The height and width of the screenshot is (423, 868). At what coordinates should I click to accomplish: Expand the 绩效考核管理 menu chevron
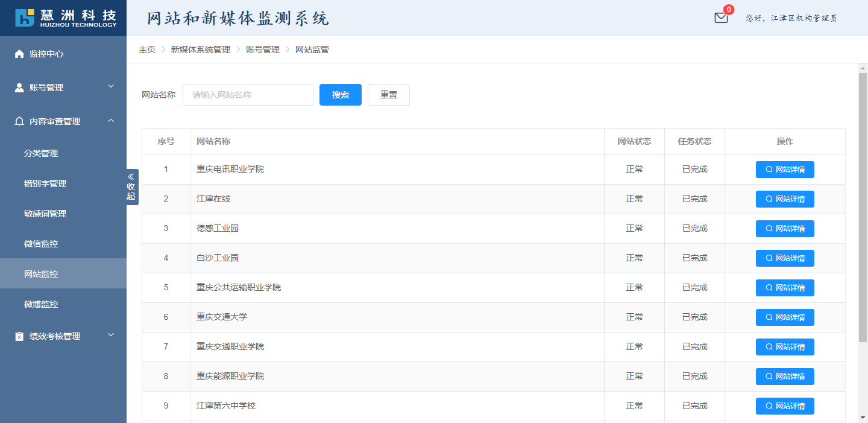click(111, 336)
